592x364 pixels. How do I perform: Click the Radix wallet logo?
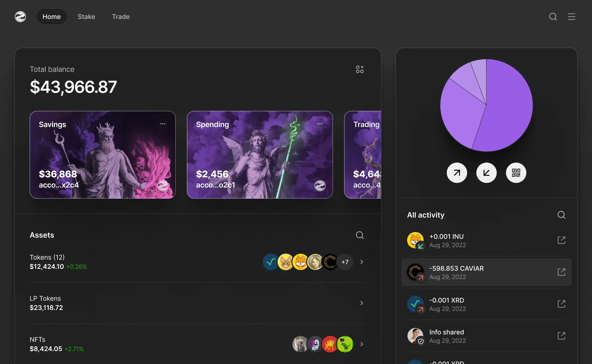[x=20, y=17]
